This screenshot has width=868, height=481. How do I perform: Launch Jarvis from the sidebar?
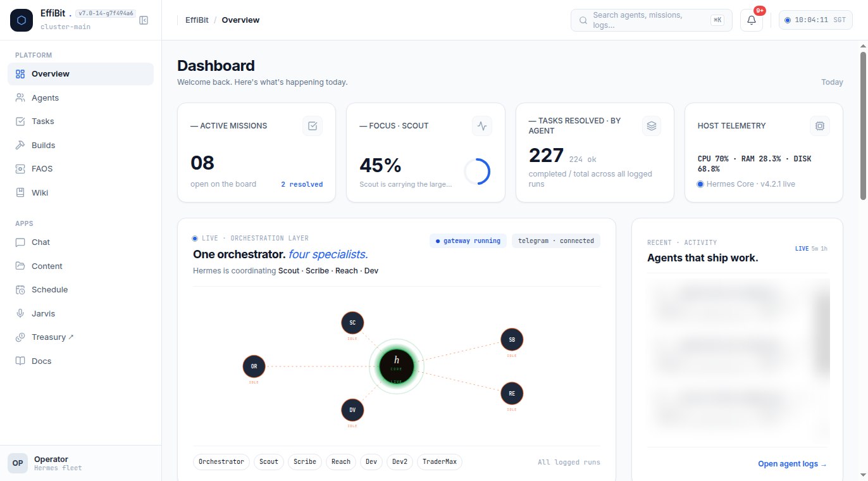(80, 314)
